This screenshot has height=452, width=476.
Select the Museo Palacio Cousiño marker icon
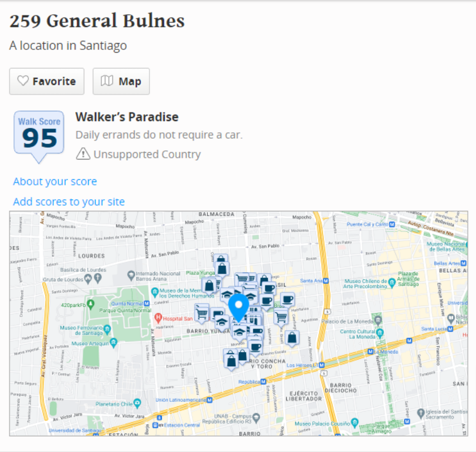[354, 422]
